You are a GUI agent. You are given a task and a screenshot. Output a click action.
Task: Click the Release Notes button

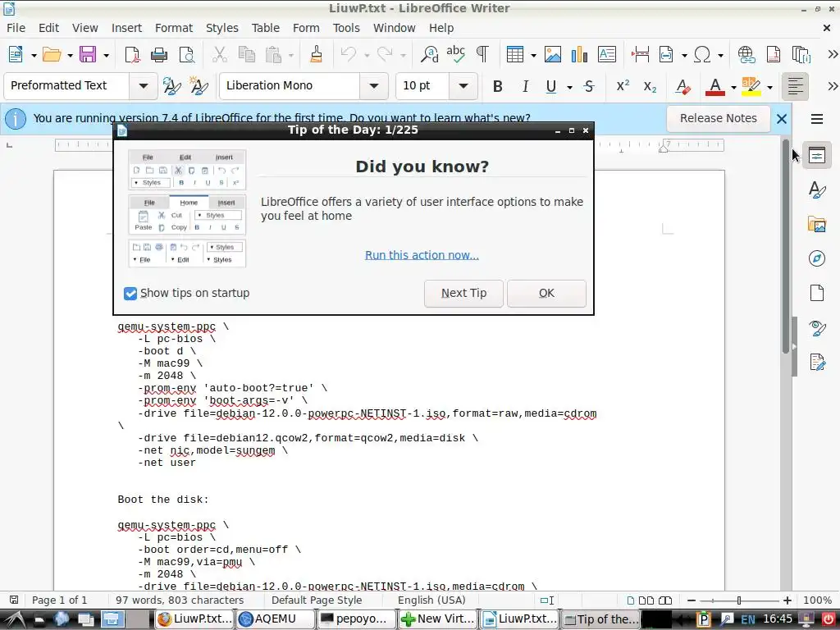718,118
